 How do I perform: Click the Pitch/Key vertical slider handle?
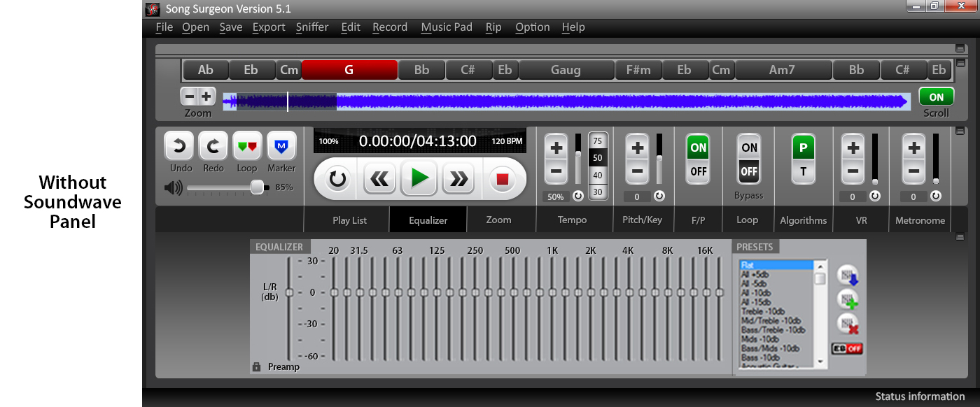click(x=659, y=159)
